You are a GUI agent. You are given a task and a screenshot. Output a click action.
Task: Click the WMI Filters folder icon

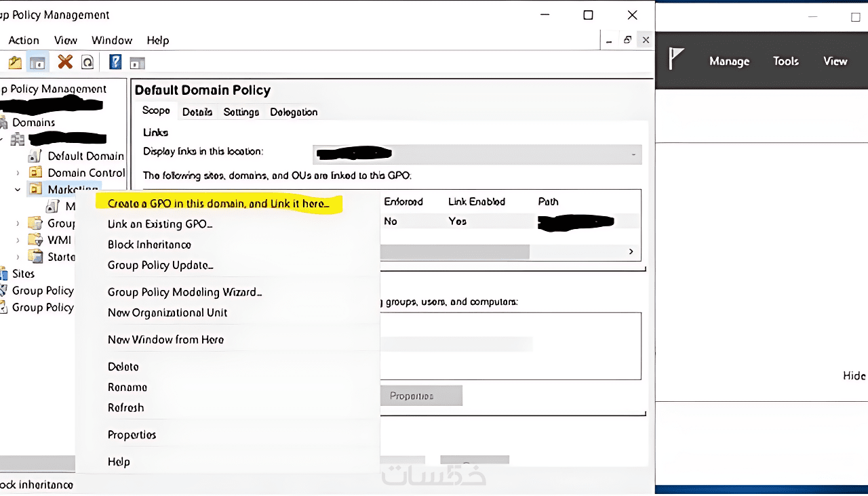pyautogui.click(x=36, y=241)
